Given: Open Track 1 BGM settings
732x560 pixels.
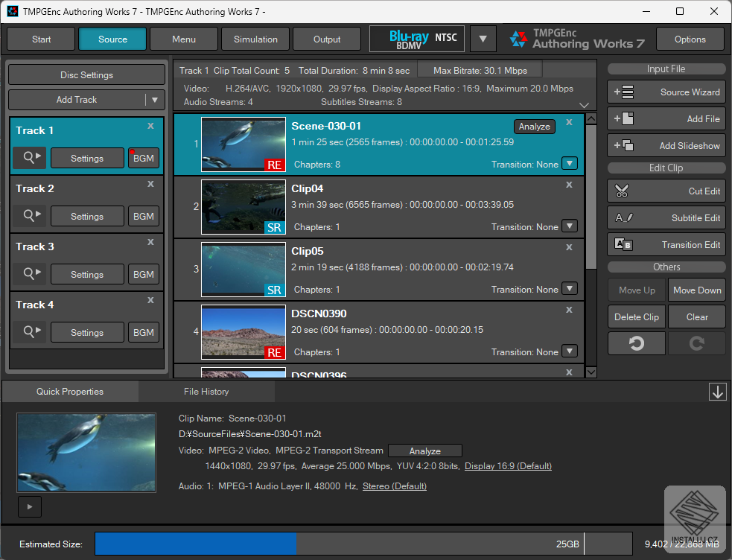Looking at the screenshot, I should [144, 158].
